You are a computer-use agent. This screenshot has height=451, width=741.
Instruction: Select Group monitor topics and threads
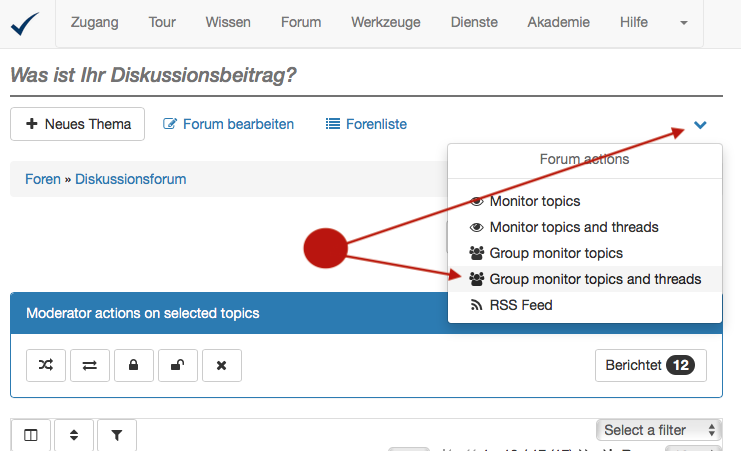(x=594, y=279)
